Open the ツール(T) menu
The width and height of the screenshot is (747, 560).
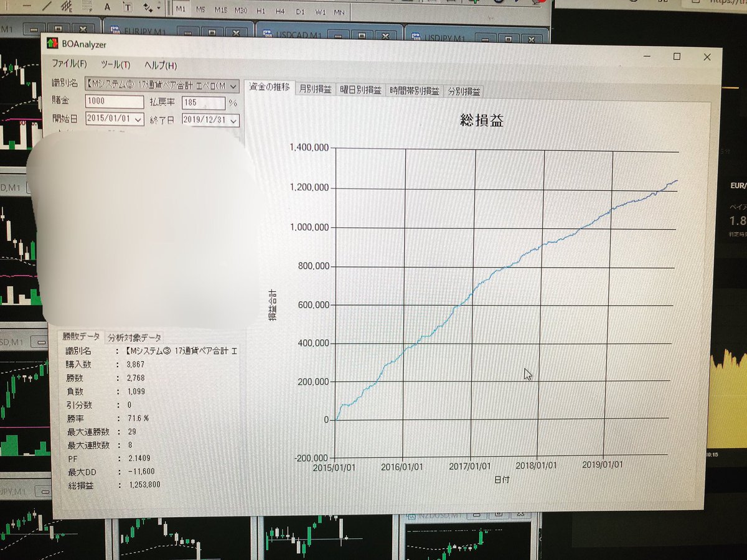point(115,65)
